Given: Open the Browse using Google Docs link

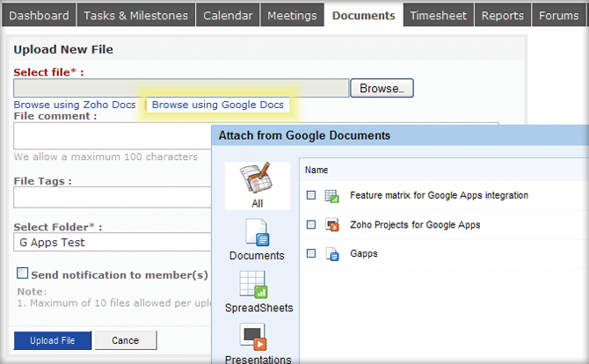Looking at the screenshot, I should pos(218,105).
